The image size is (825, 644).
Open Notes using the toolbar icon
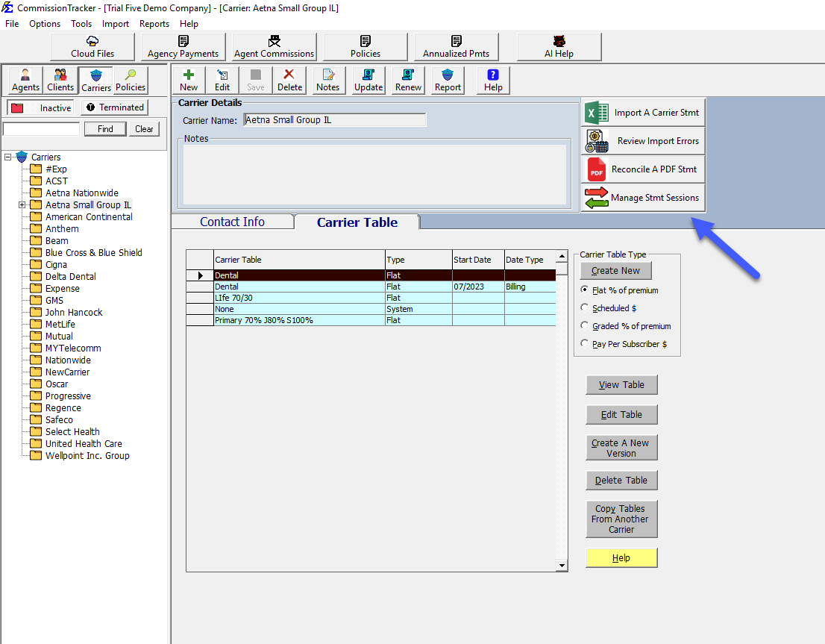pos(327,80)
